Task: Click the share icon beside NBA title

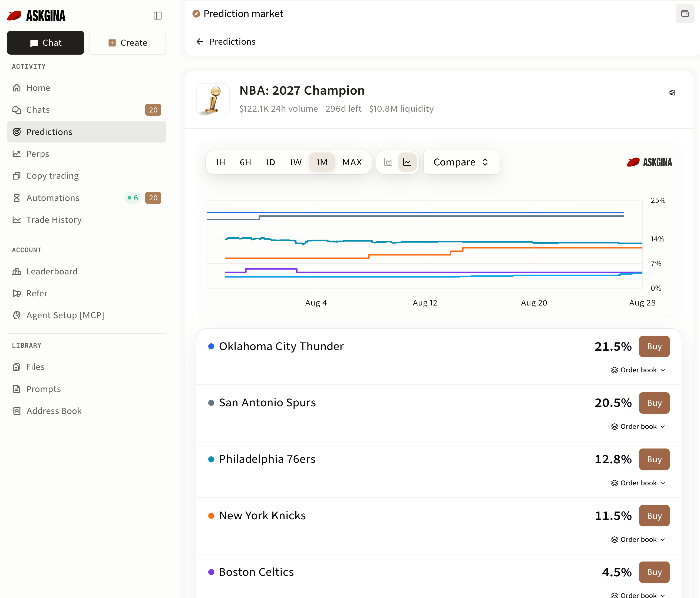Action: point(672,92)
